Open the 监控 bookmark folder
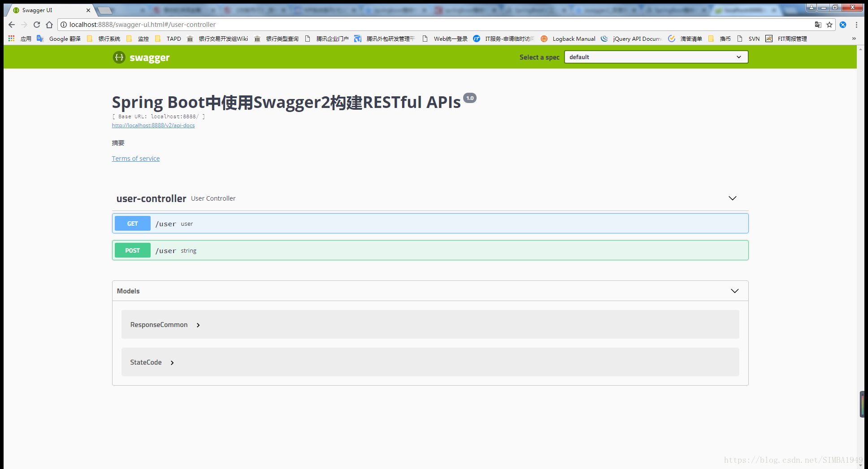 click(x=138, y=39)
